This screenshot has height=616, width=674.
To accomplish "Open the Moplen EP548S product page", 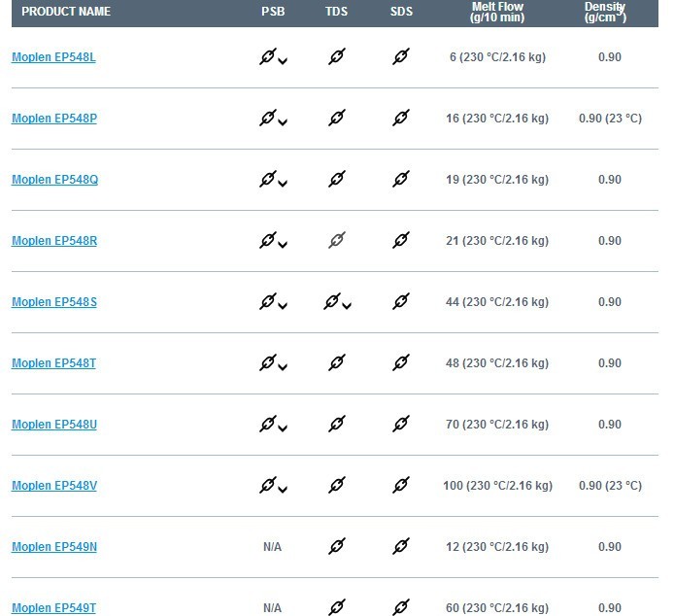I will (x=54, y=302).
